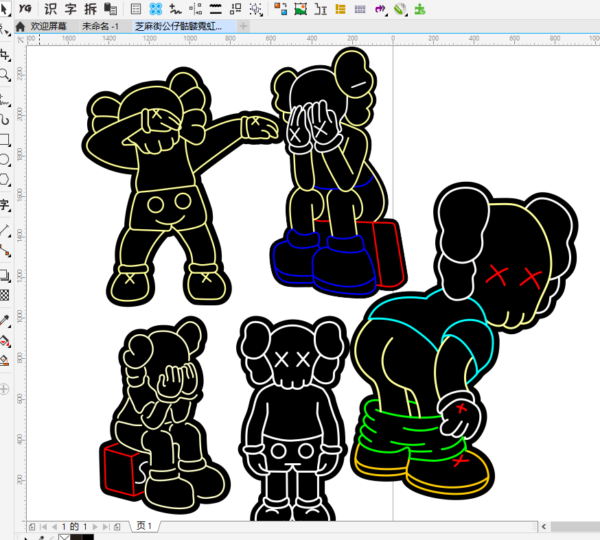Select the Zoom magnifier tool
The image size is (600, 540).
pyautogui.click(x=5, y=75)
